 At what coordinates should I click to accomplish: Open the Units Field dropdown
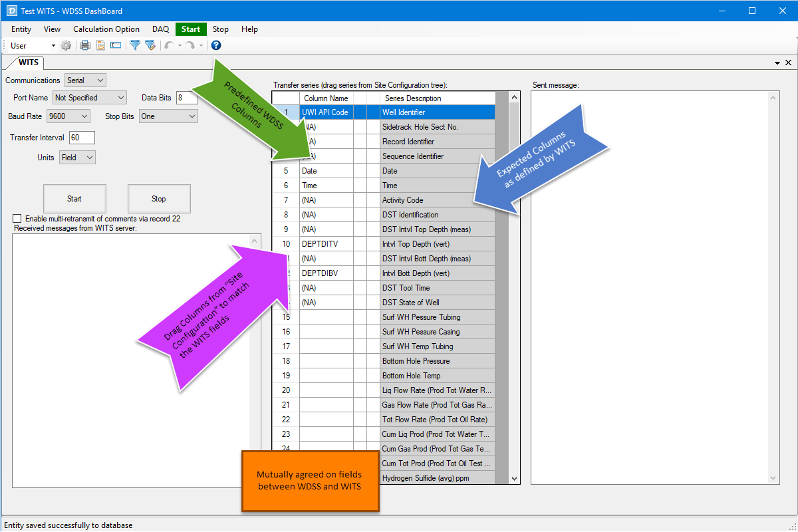77,158
